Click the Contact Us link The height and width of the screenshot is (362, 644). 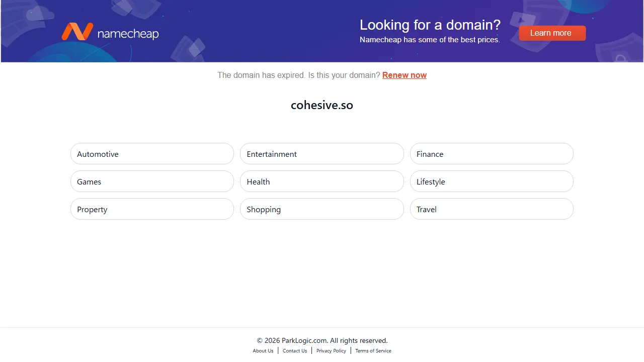click(295, 350)
